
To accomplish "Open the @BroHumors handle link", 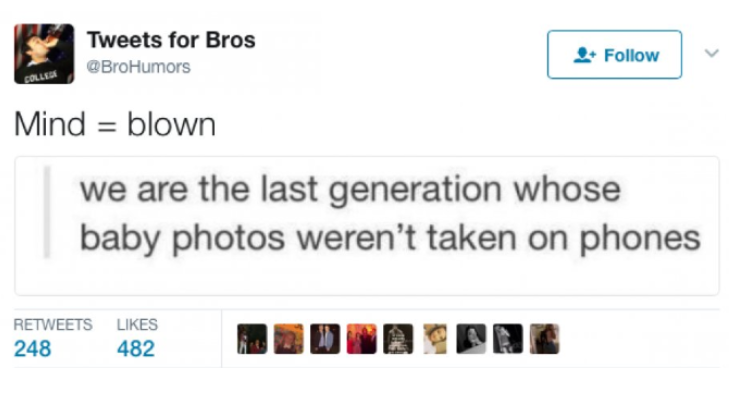I will [x=138, y=67].
